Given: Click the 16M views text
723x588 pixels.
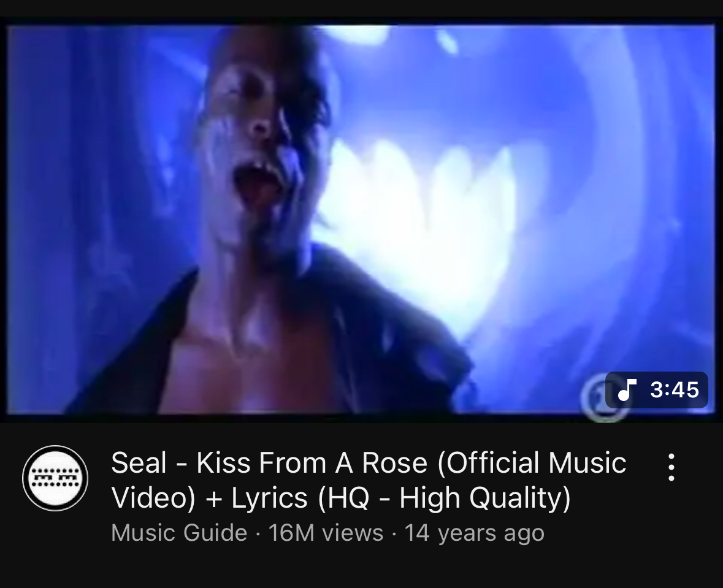Looking at the screenshot, I should coord(326,533).
